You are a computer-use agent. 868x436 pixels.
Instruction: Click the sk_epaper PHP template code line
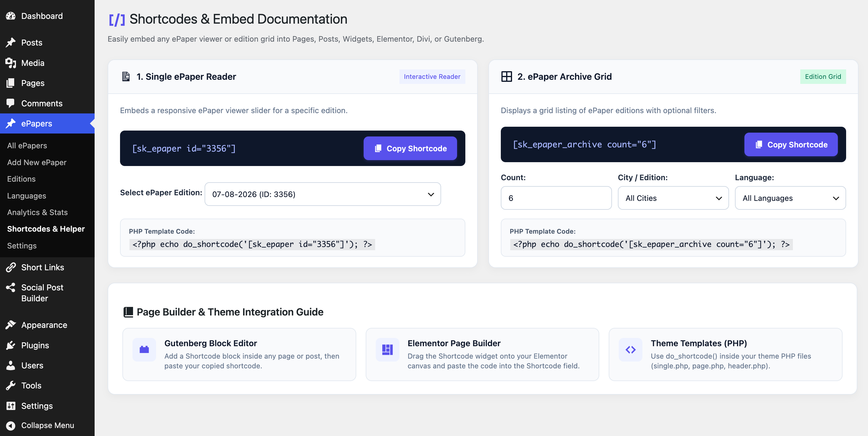(x=252, y=244)
